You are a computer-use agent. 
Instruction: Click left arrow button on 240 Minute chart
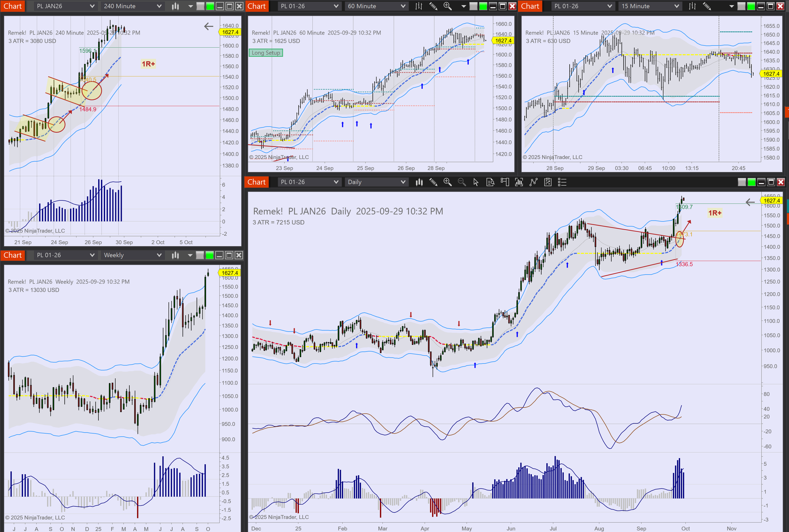coord(209,26)
